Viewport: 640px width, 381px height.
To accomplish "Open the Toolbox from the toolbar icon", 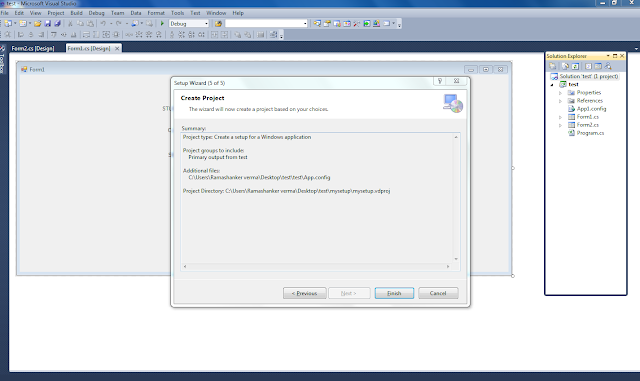I will point(357,24).
